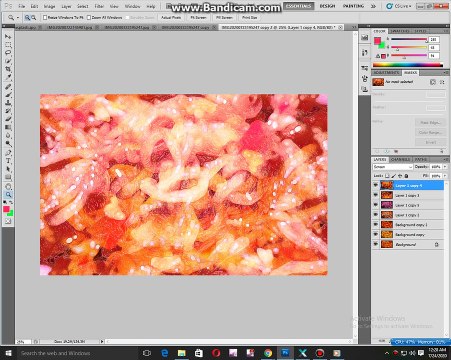Click the Zoom In mode icon in options bar

[27, 17]
